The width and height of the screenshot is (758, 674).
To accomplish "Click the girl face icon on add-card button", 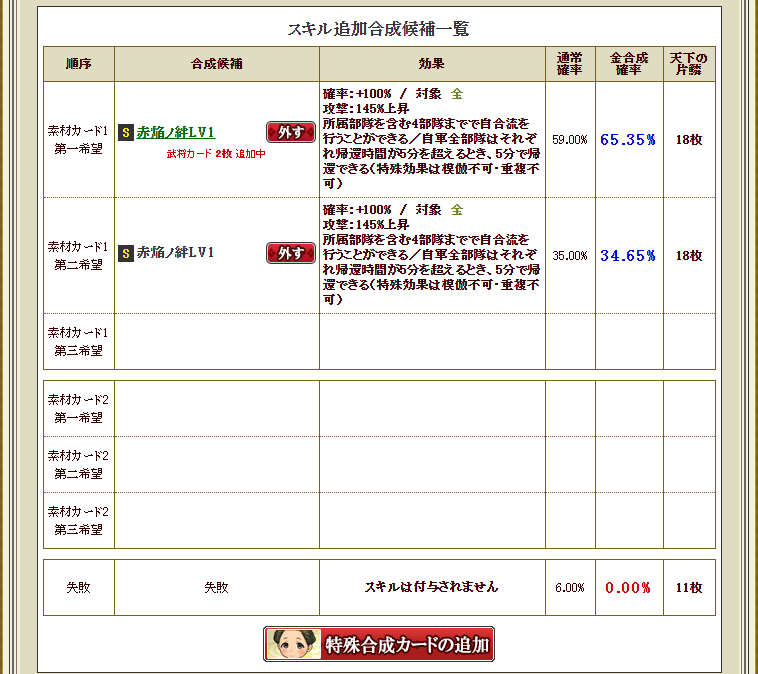I will pyautogui.click(x=291, y=644).
